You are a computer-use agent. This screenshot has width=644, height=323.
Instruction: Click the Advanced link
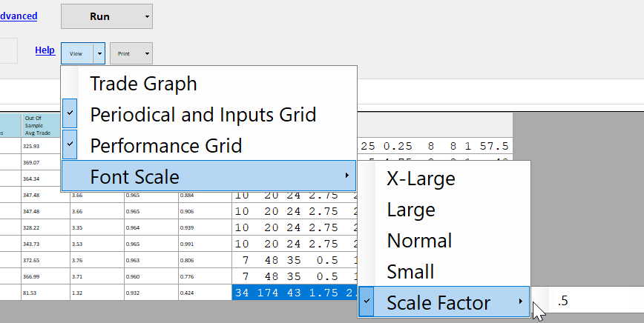click(x=19, y=16)
